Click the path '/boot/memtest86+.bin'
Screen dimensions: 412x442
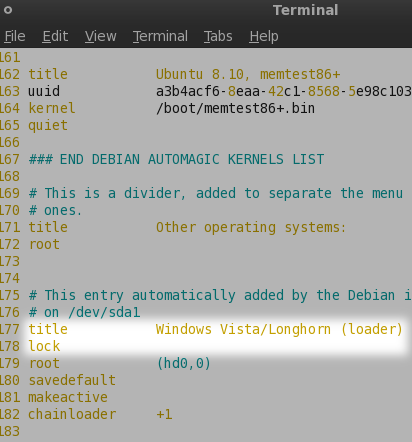[235, 108]
